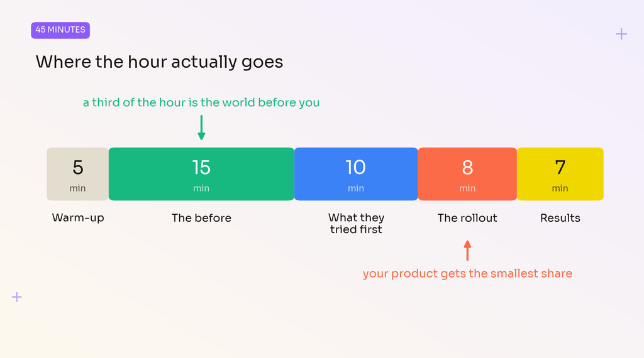Select the green 'a third of the hour' annotation

pyautogui.click(x=201, y=102)
